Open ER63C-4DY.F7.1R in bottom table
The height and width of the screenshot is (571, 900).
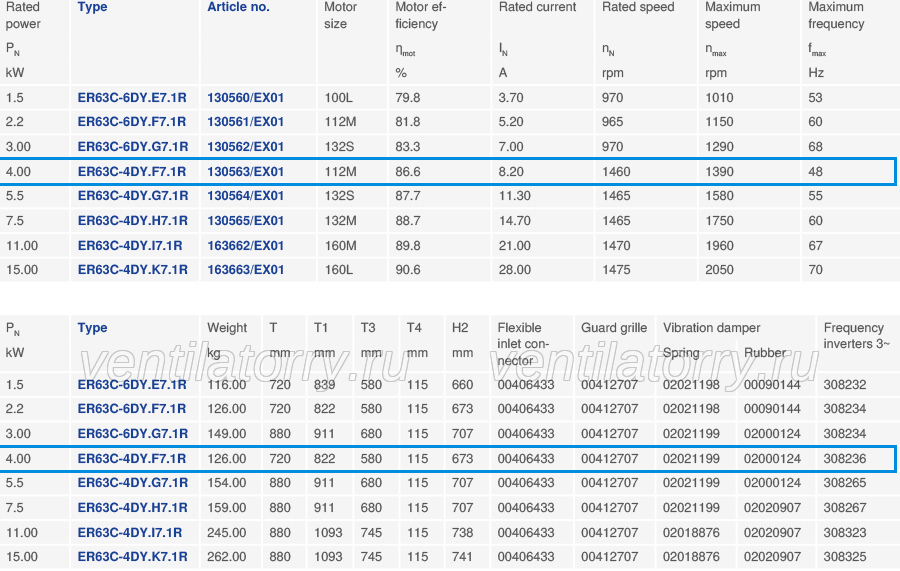[132, 459]
